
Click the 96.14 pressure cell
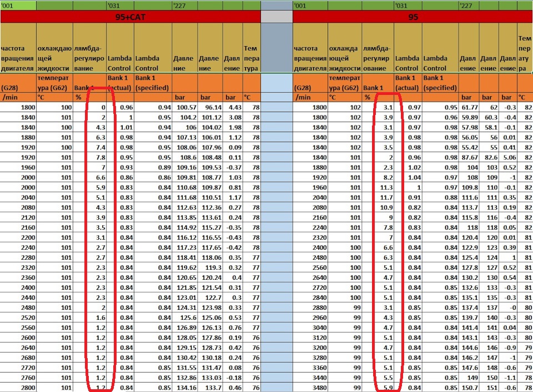210,107
